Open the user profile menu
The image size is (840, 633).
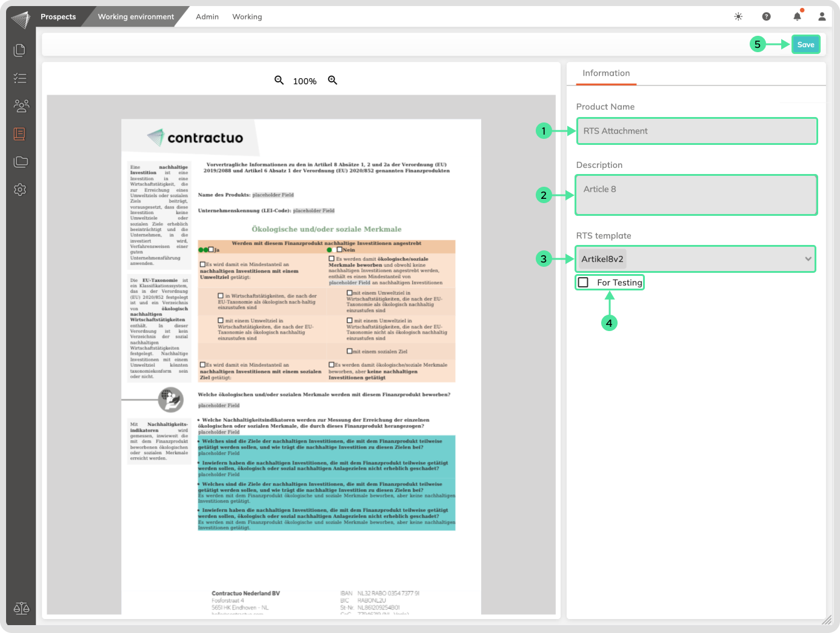pyautogui.click(x=822, y=17)
